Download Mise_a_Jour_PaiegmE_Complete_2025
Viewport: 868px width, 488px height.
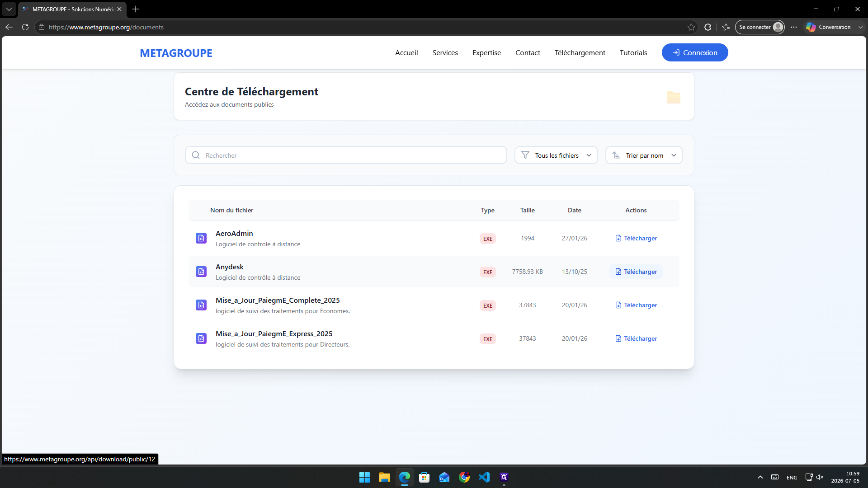[x=636, y=305]
